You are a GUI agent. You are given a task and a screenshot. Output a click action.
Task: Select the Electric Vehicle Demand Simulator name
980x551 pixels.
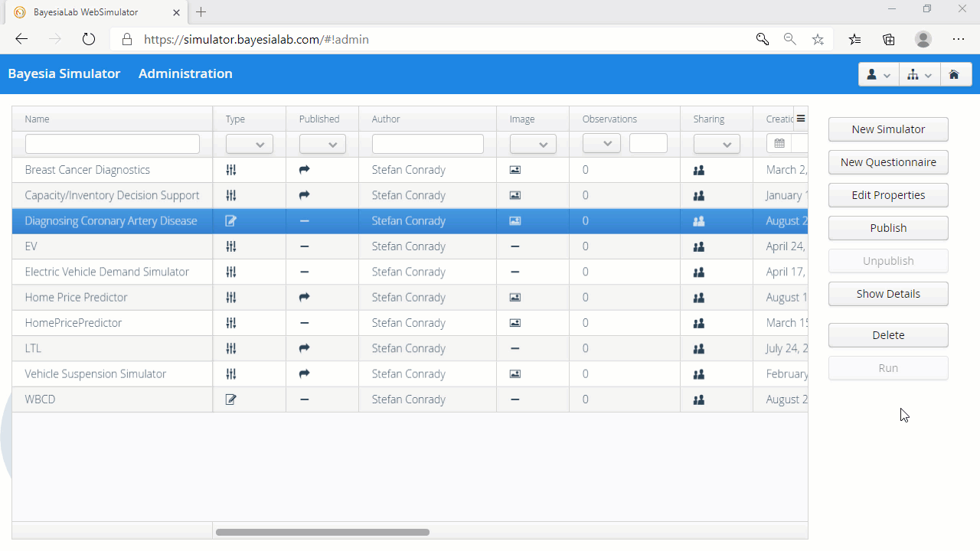pyautogui.click(x=107, y=272)
